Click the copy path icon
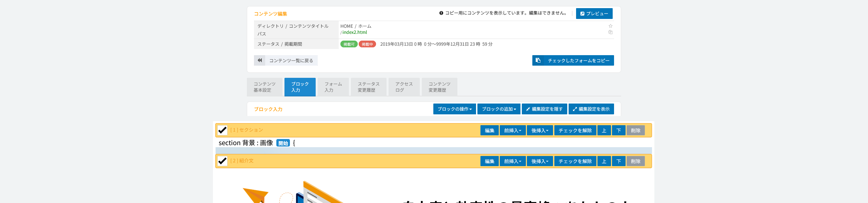The height and width of the screenshot is (203, 868). point(610,32)
